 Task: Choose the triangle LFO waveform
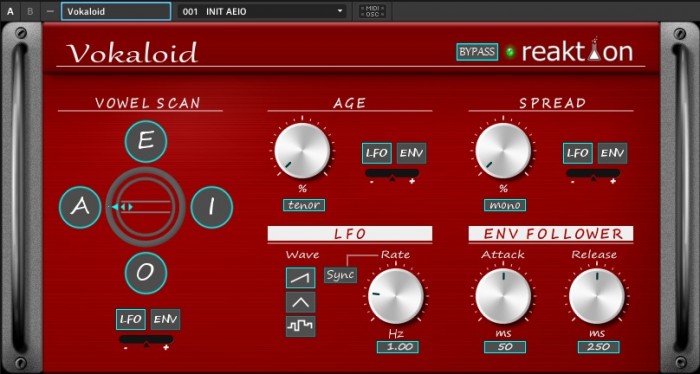tap(300, 302)
